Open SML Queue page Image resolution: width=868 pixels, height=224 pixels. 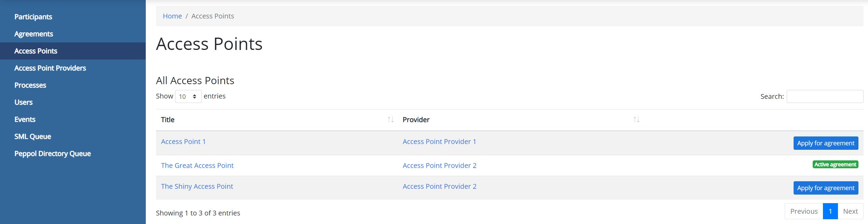(x=32, y=136)
